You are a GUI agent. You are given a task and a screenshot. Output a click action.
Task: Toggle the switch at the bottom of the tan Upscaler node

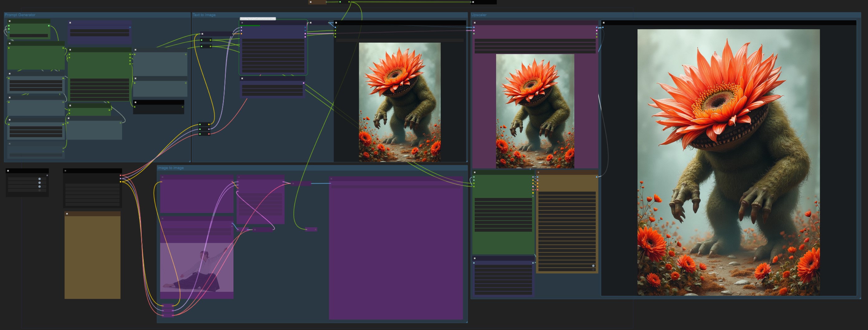click(593, 266)
